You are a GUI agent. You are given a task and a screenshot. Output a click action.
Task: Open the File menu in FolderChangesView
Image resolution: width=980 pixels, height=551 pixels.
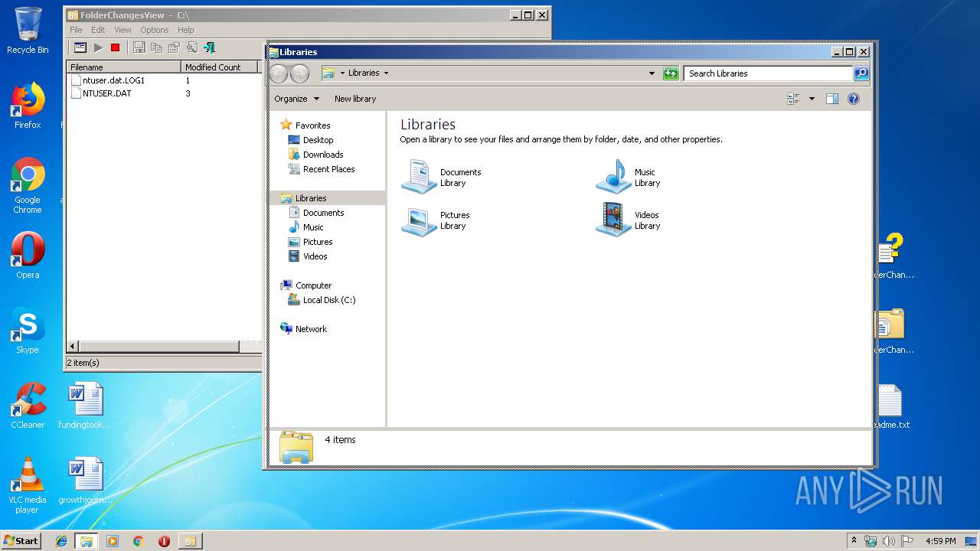(76, 30)
